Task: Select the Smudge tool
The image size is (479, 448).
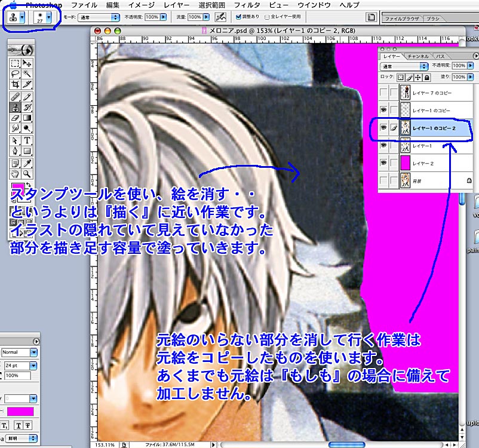Action: 15,128
